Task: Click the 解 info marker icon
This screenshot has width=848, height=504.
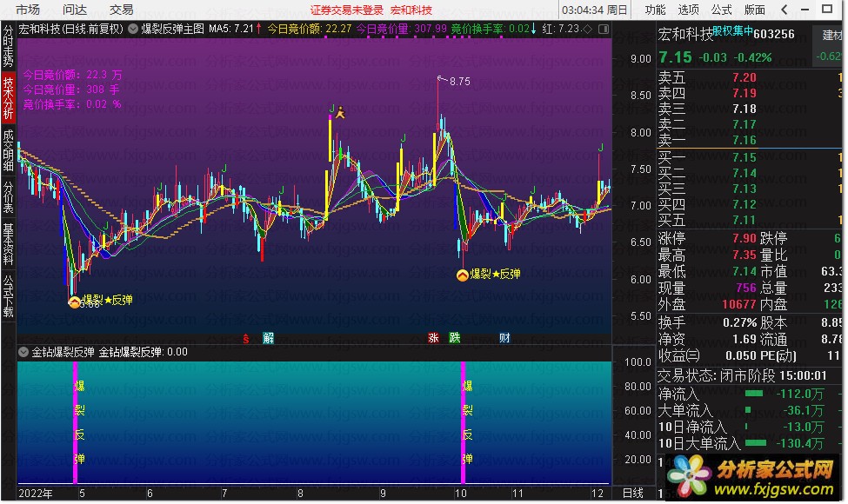Action: 268,339
